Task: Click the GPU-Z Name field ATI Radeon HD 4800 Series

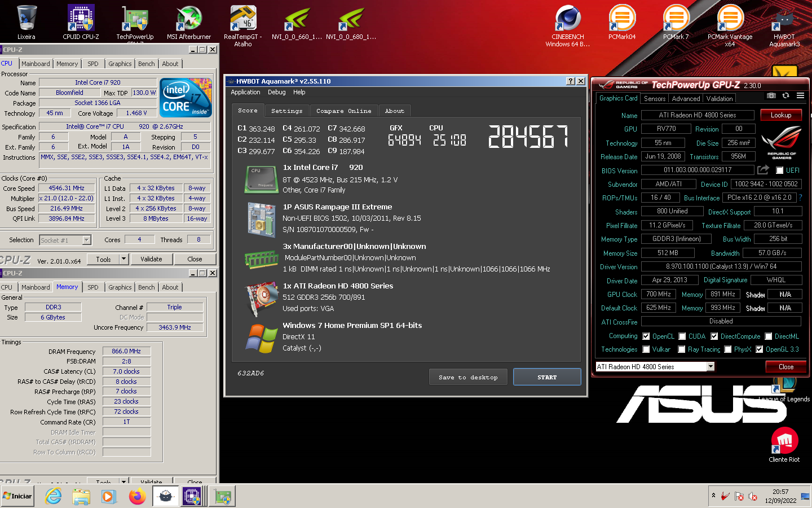Action: tap(698, 115)
